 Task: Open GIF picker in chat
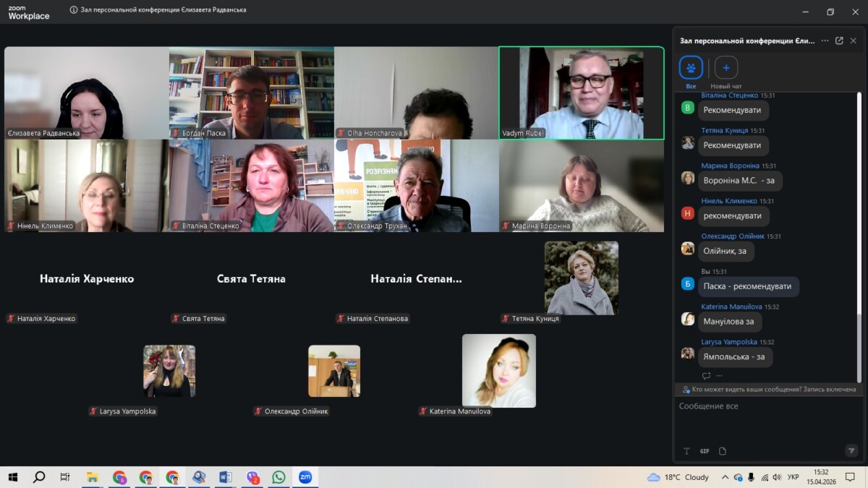click(704, 451)
